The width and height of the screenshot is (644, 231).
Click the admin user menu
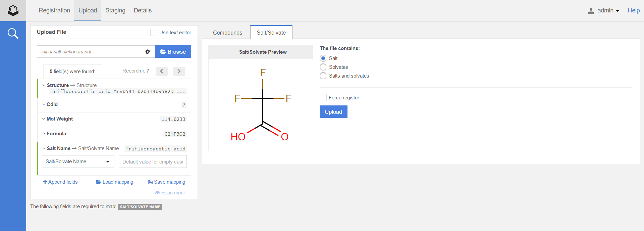pos(603,10)
